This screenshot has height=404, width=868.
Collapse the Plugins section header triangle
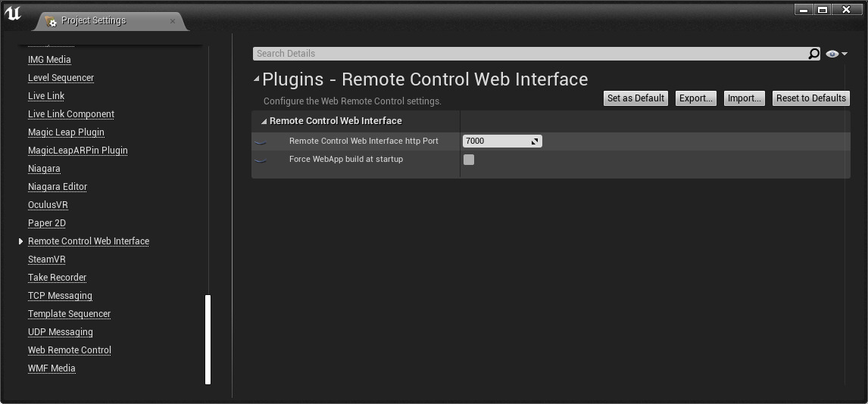click(x=257, y=79)
